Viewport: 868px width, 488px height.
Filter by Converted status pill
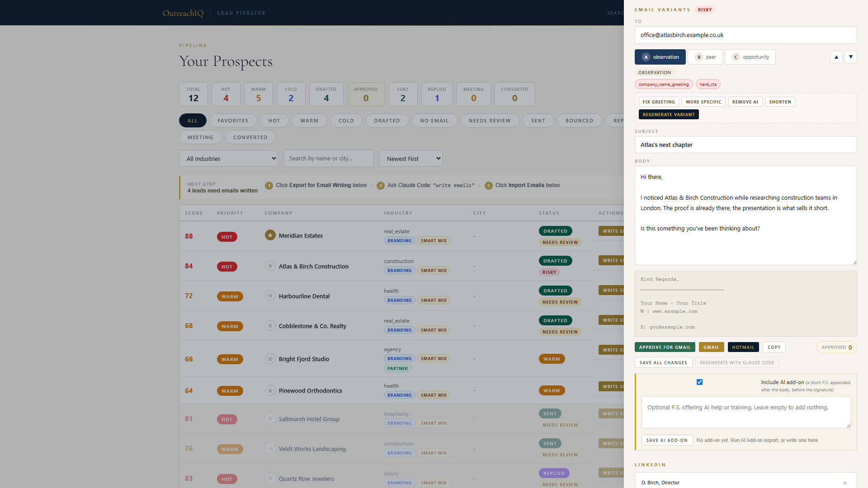250,137
